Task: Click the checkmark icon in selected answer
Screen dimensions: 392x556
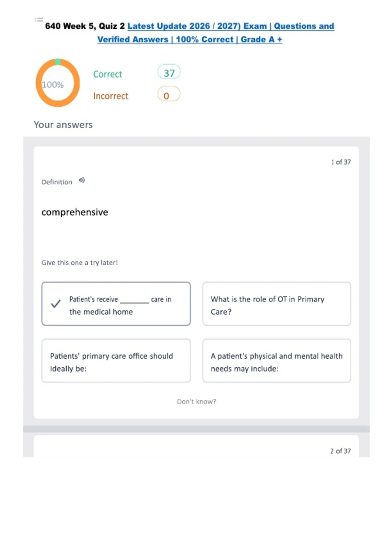Action: 56,304
